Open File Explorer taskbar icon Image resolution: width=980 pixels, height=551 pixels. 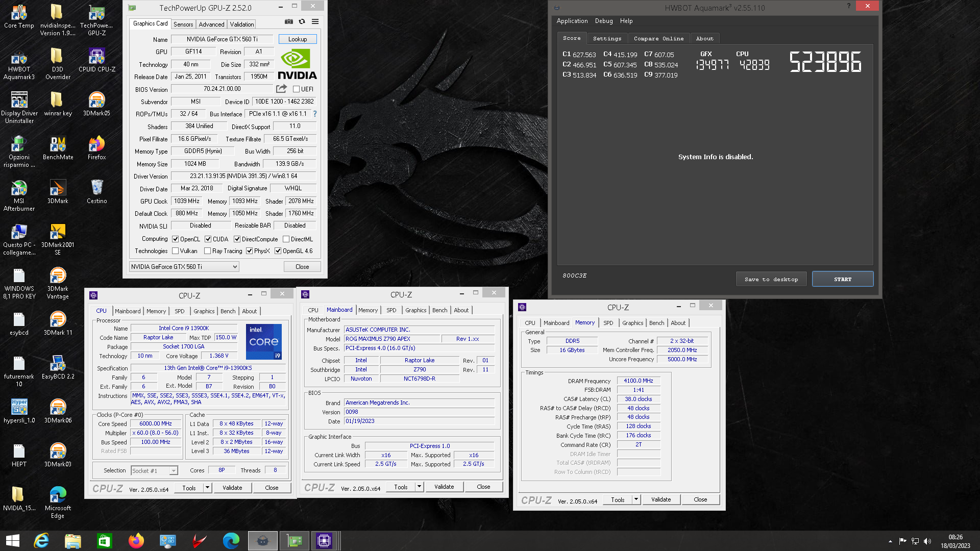tap(73, 541)
